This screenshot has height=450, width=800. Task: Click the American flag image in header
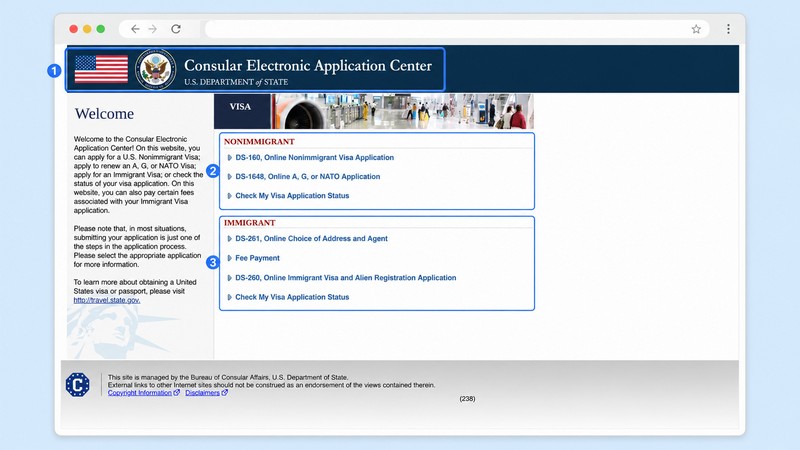[101, 69]
